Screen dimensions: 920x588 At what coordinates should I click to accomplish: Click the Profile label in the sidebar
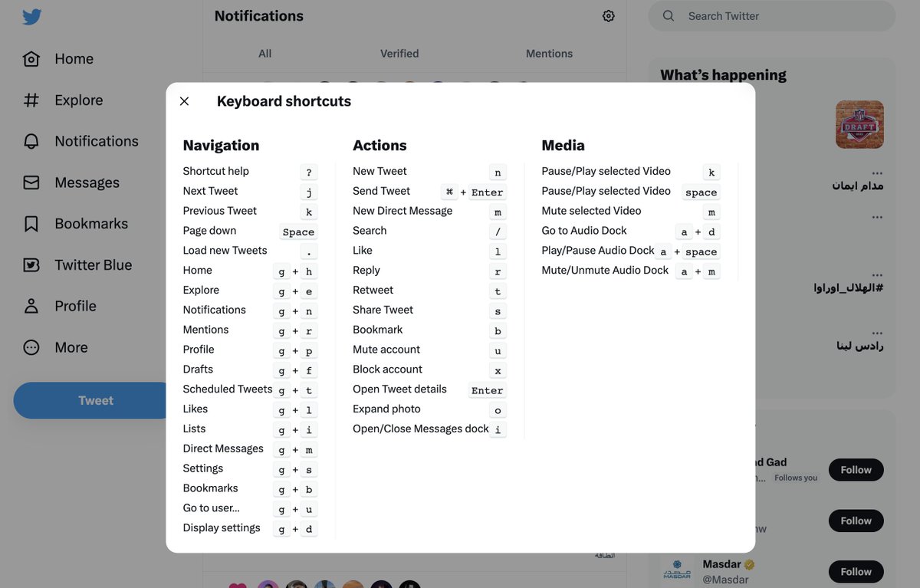(75, 306)
